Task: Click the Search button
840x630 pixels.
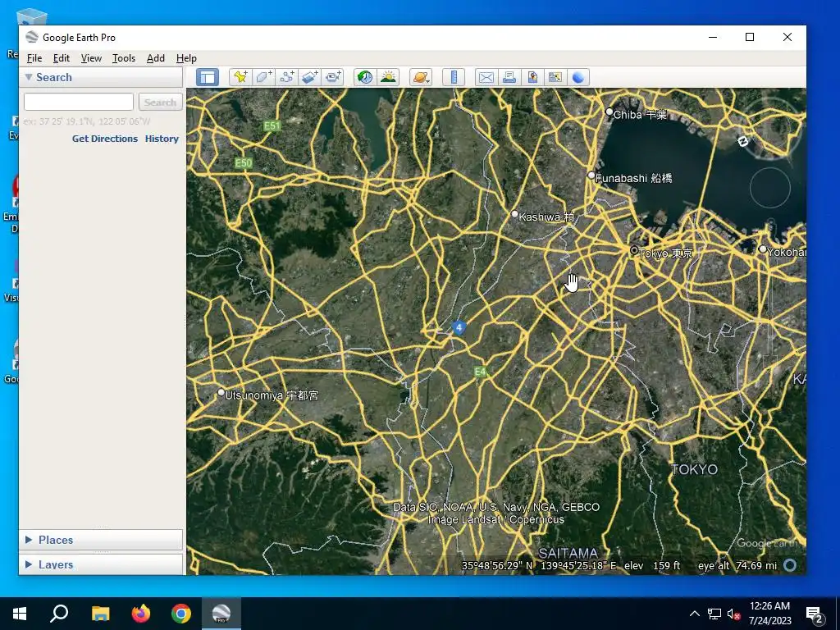Action: coord(160,102)
